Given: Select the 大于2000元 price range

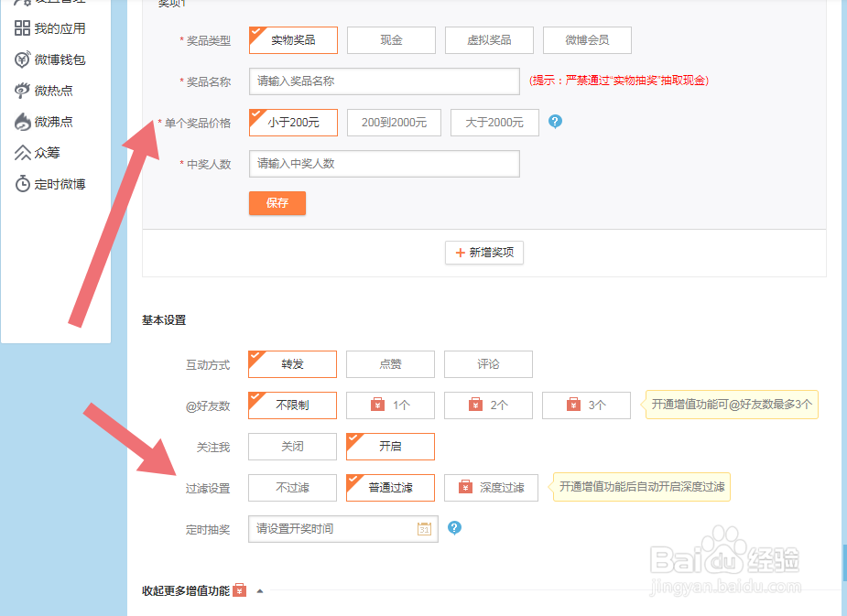Looking at the screenshot, I should pos(494,122).
